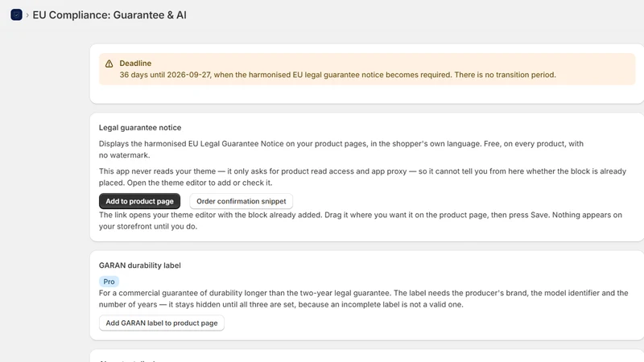The height and width of the screenshot is (362, 644).
Task: Select Add GARAN label to product page
Action: pos(162,323)
